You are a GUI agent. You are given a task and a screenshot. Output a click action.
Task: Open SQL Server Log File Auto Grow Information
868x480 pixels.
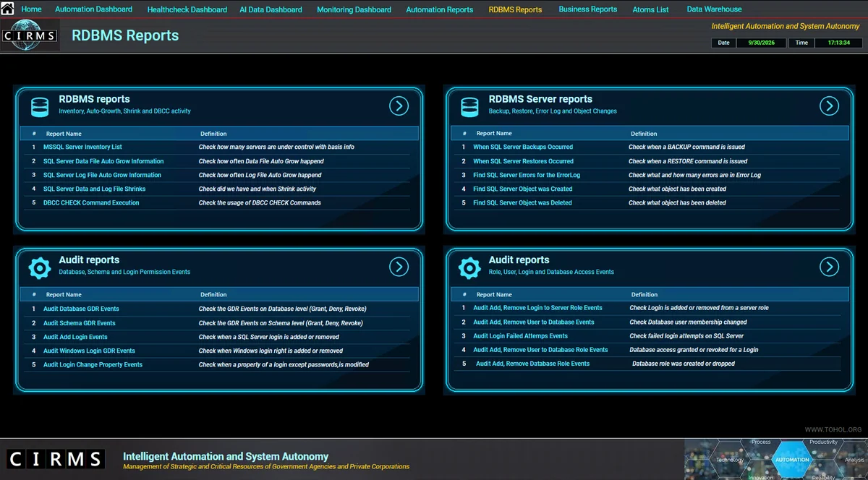tap(102, 175)
